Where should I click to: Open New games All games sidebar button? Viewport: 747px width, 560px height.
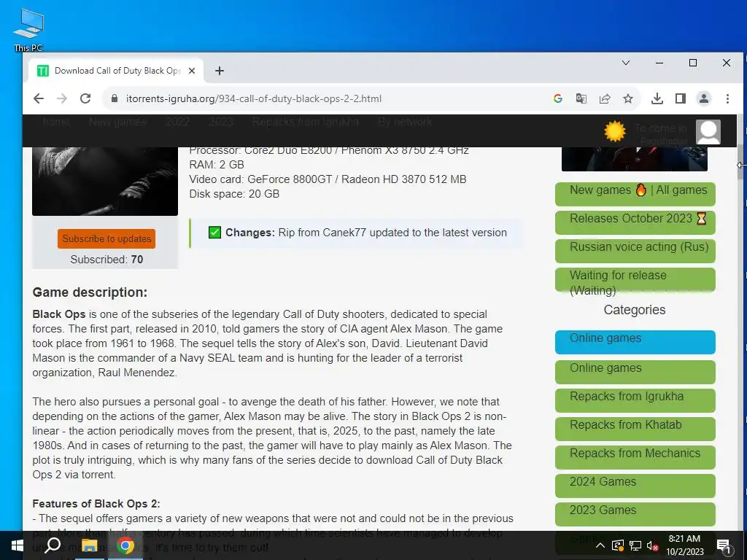click(x=635, y=194)
